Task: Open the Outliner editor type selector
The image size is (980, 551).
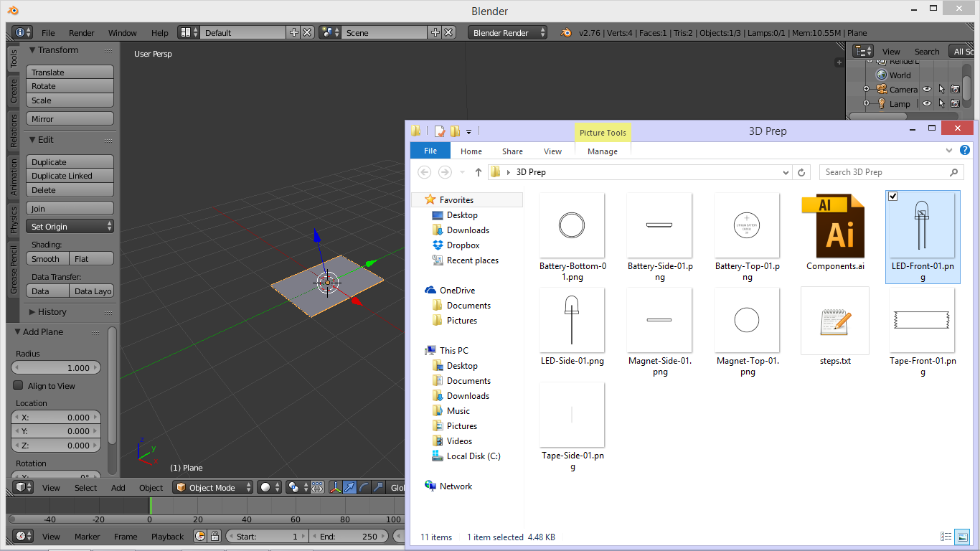Action: tap(863, 51)
